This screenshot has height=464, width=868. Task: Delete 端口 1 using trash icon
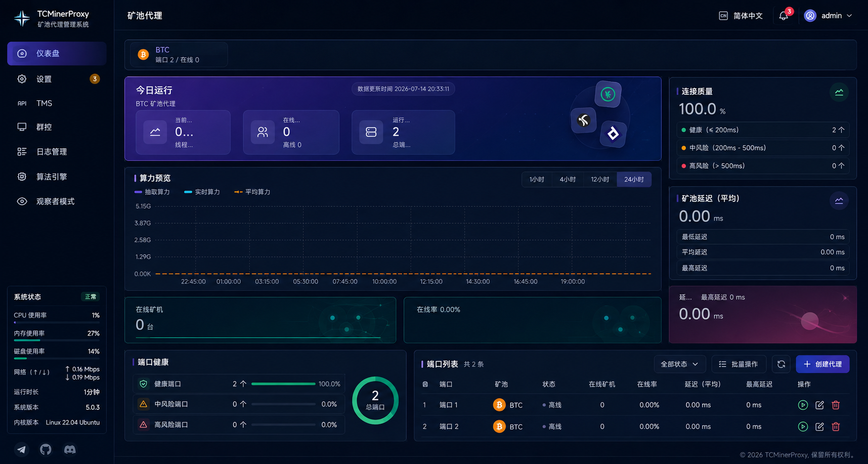836,405
